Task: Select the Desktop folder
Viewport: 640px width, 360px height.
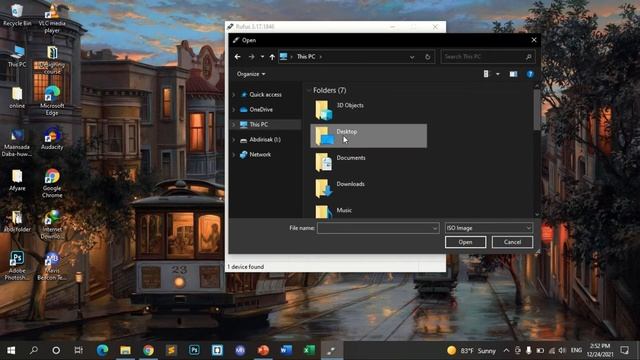Action: pyautogui.click(x=369, y=136)
